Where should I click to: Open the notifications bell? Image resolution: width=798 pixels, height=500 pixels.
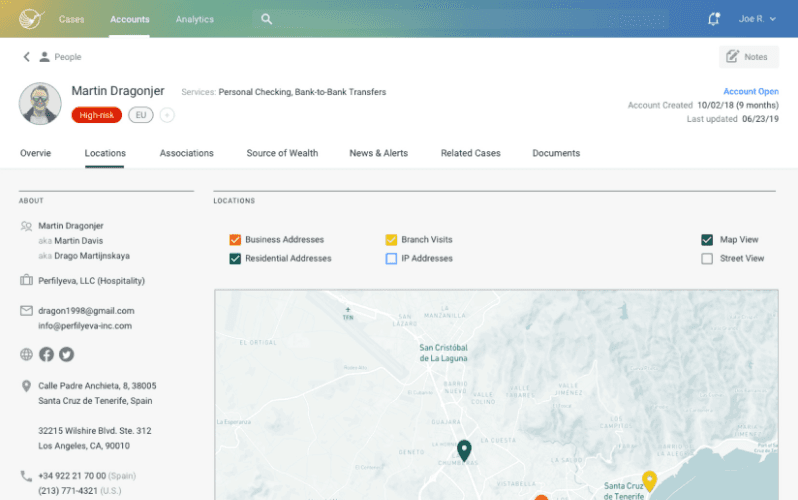(x=714, y=19)
